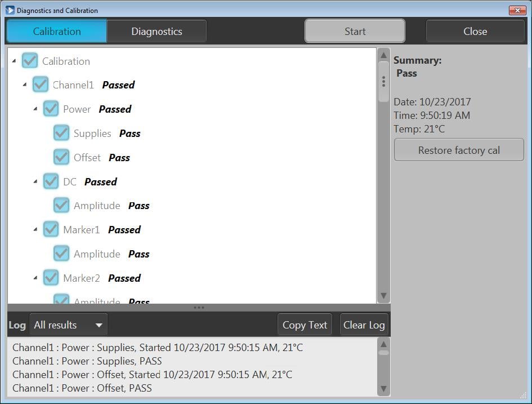Uncheck the root Calibration checkbox

[x=30, y=61]
